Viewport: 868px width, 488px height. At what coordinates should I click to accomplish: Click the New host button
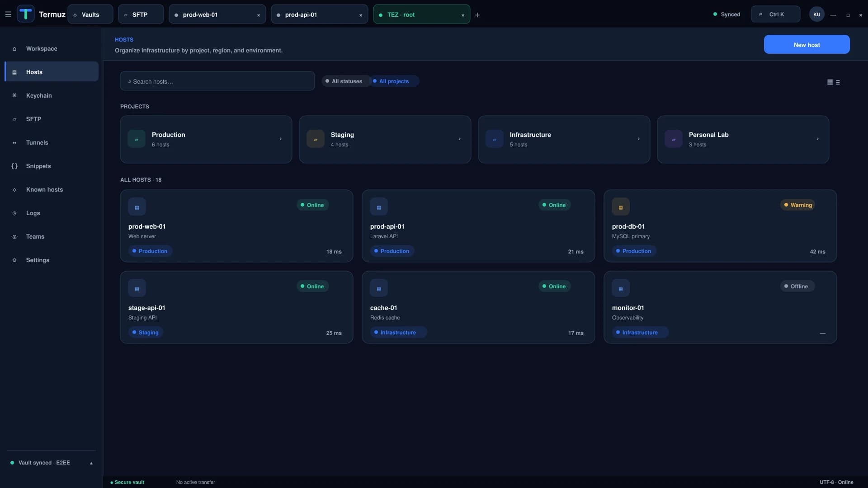coord(807,45)
